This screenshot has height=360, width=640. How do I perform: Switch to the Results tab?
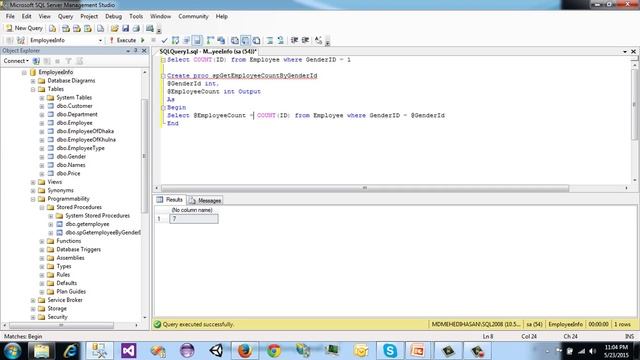click(170, 200)
